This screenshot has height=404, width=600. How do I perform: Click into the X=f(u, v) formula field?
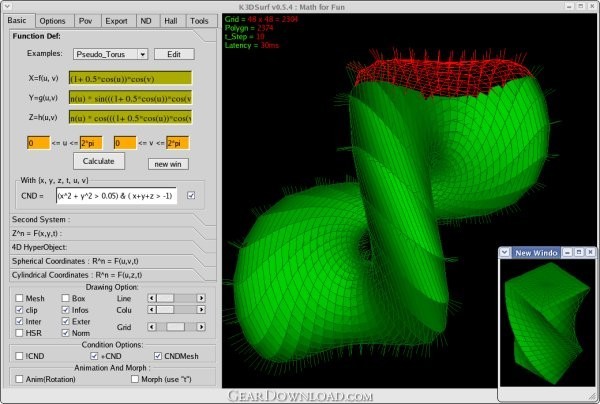point(130,78)
